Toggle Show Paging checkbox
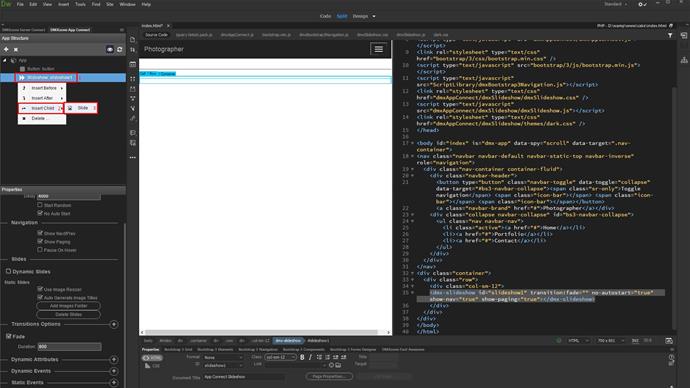Viewport: 690px width, 388px height. point(40,242)
